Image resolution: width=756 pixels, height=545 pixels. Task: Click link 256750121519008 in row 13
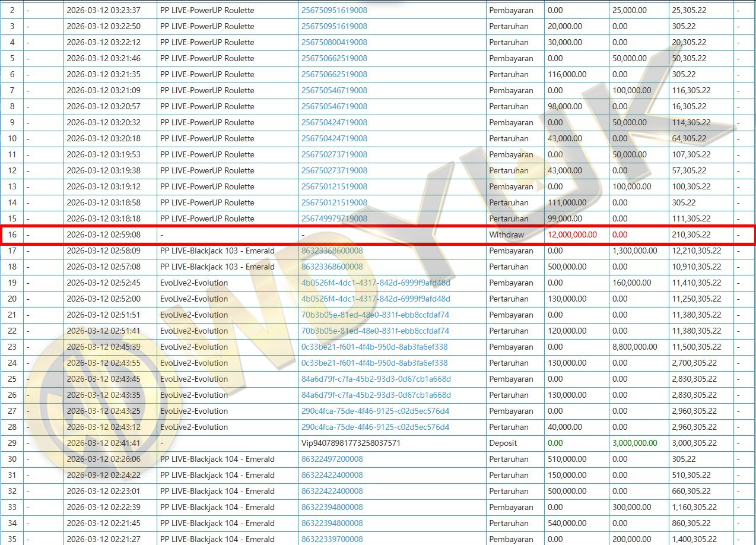click(334, 186)
